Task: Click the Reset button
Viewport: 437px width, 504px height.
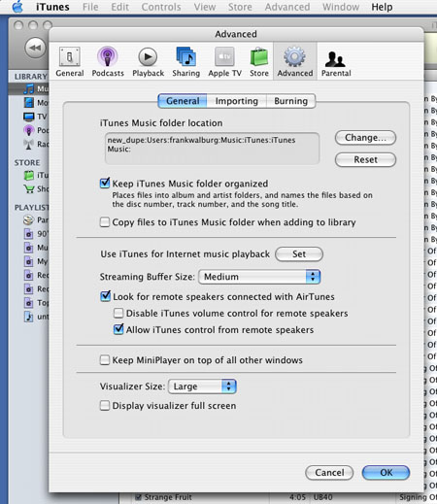Action: tap(365, 159)
